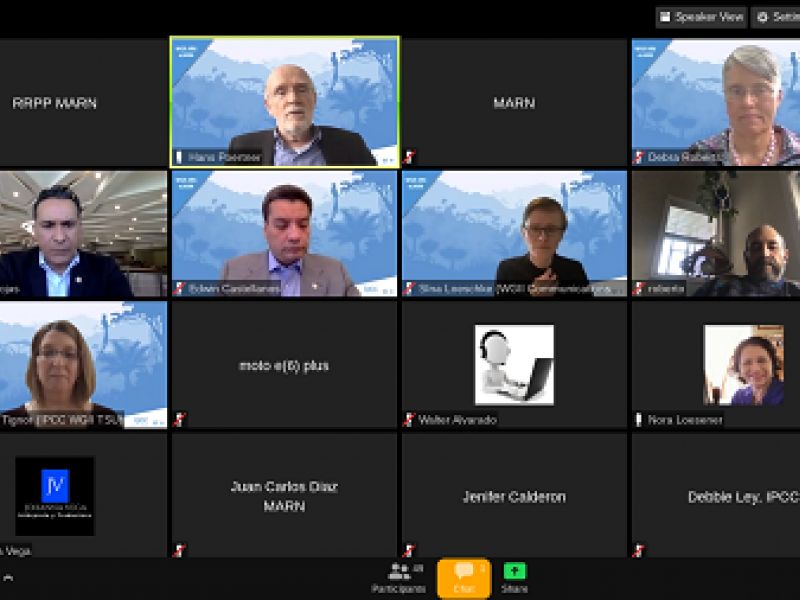Viewport: 800px width, 600px height.
Task: Click Walter Alvarado's headset avatar picture
Action: point(514,365)
